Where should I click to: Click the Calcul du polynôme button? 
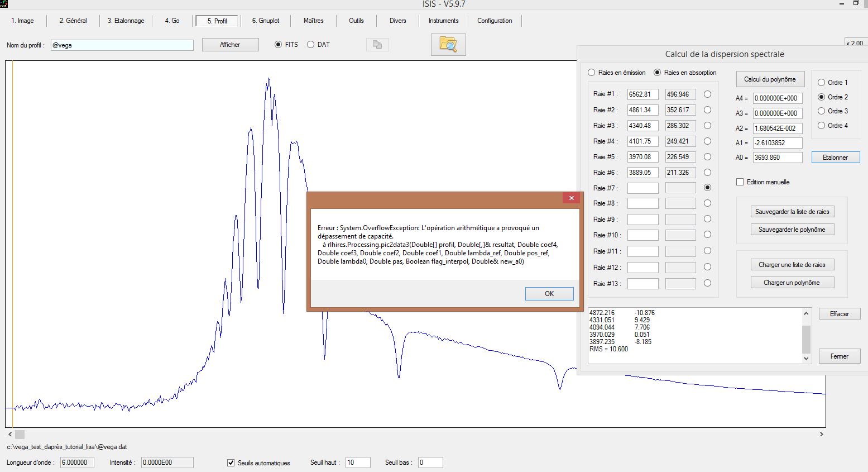point(770,79)
